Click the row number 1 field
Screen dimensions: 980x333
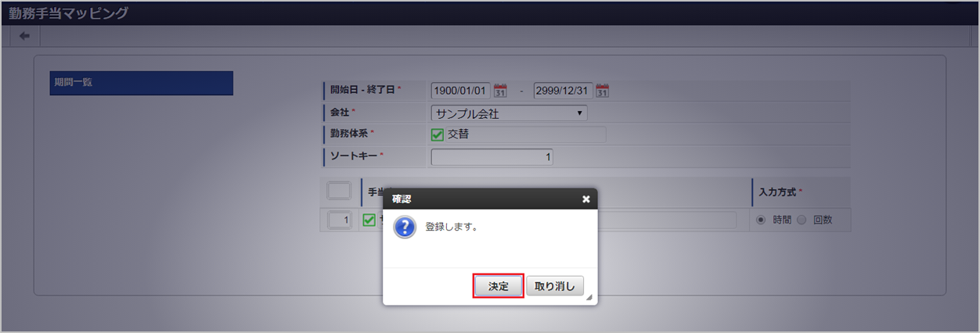click(x=339, y=220)
